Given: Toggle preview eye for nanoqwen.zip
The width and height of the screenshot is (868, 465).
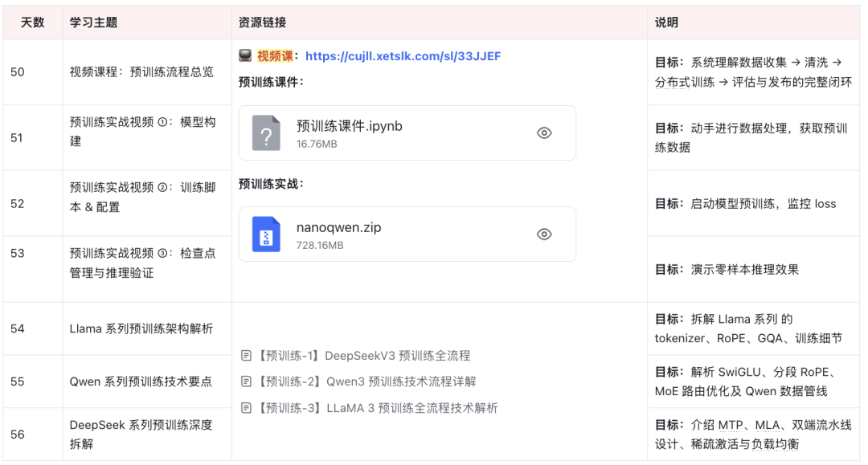Looking at the screenshot, I should click(543, 234).
